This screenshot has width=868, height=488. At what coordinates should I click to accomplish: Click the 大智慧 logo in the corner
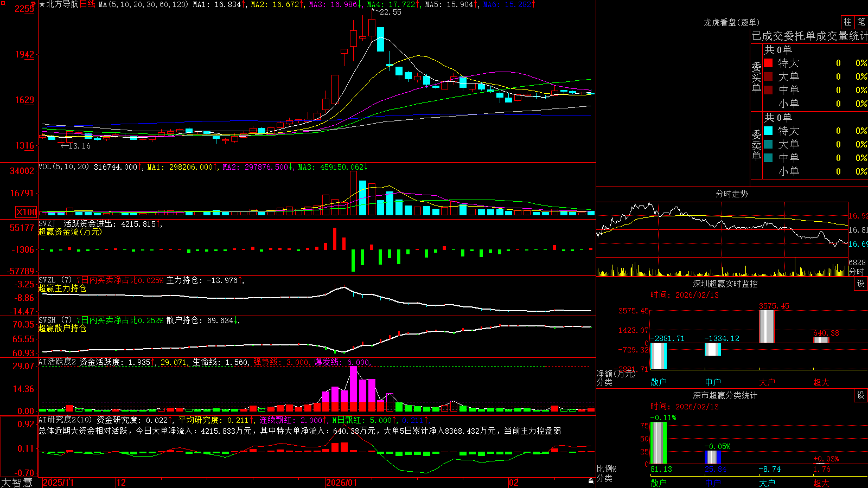pyautogui.click(x=17, y=483)
